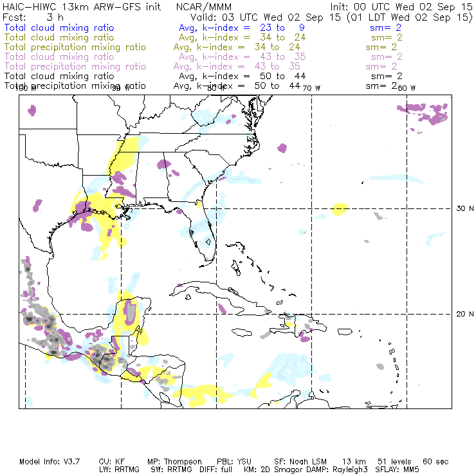
Task: Click the 'Fcst: 3 h' forecast label
Action: tap(33, 17)
